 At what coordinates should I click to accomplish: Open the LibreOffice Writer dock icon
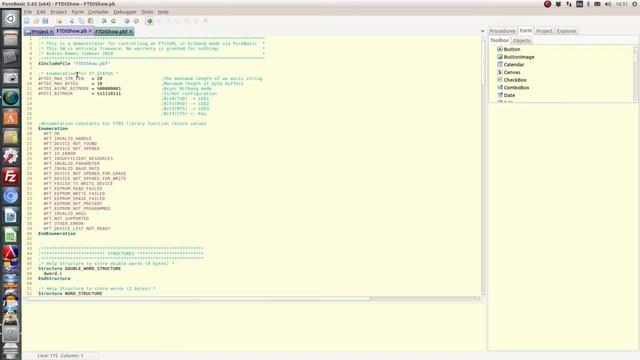pos(11,216)
